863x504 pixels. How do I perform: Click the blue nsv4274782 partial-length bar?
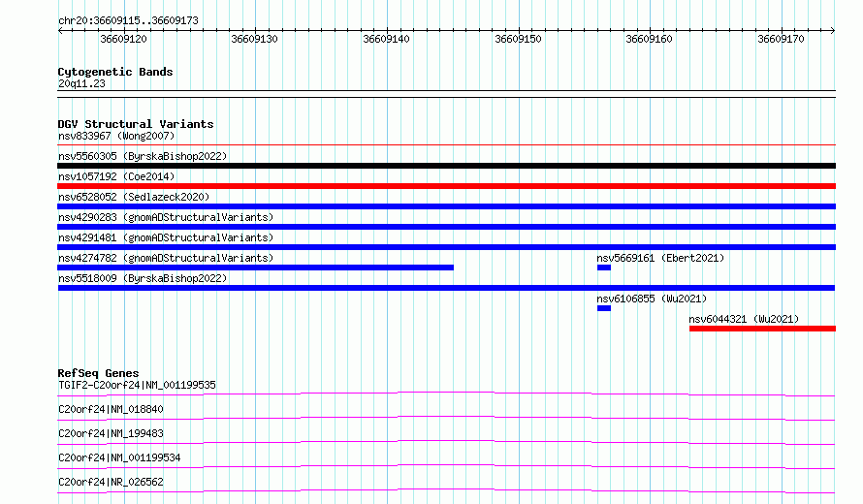255,268
